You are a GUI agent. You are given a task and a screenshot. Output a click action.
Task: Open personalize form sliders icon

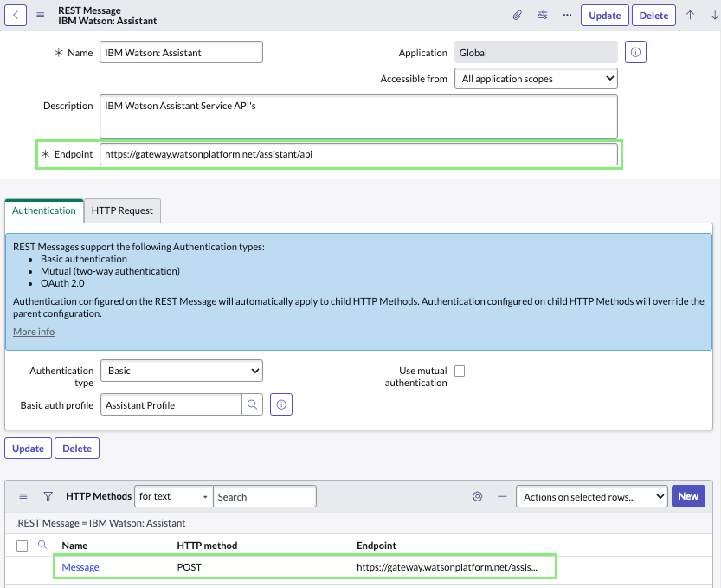coord(542,16)
